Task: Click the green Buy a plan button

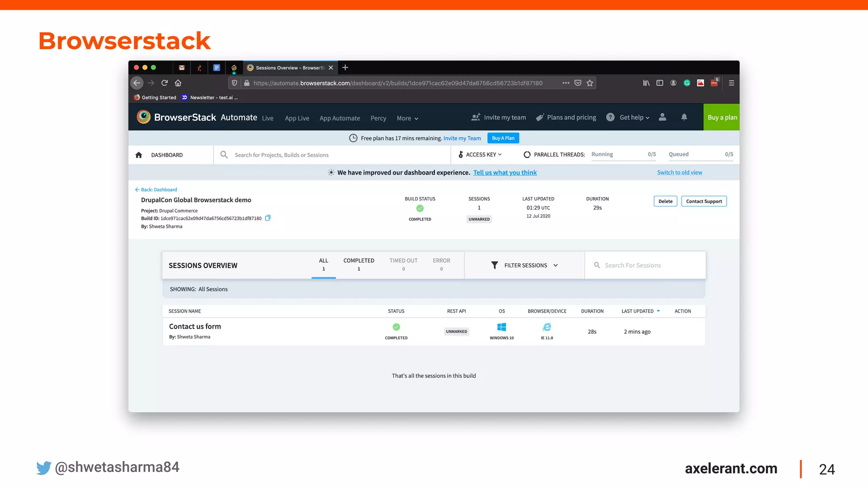Action: point(722,117)
